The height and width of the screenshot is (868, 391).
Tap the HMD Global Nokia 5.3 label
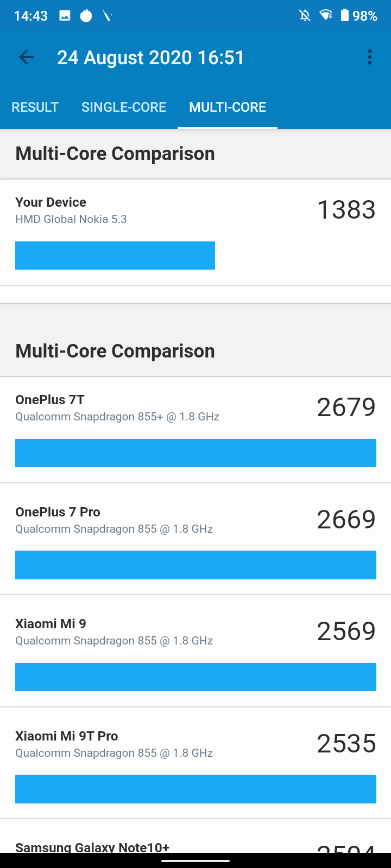[71, 219]
